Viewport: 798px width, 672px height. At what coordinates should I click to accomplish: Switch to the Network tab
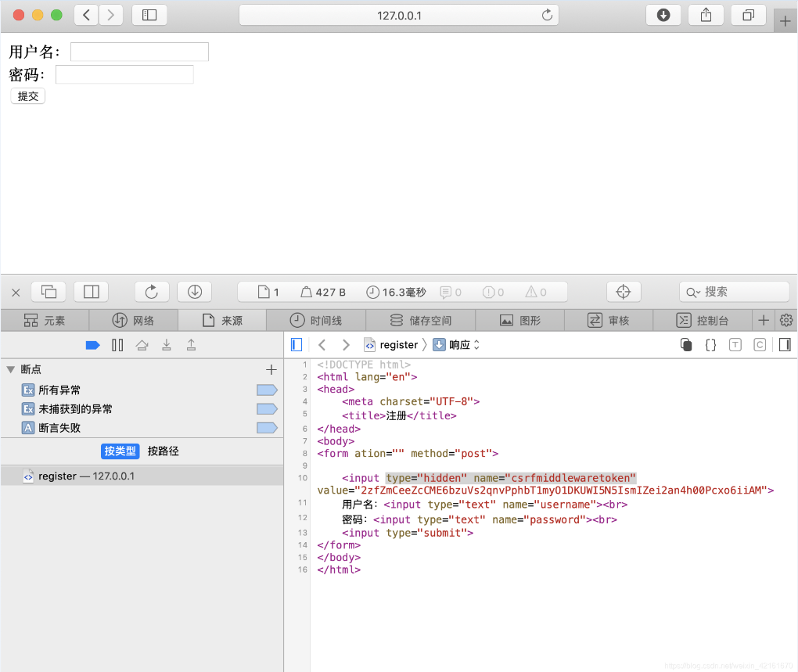[x=133, y=320]
